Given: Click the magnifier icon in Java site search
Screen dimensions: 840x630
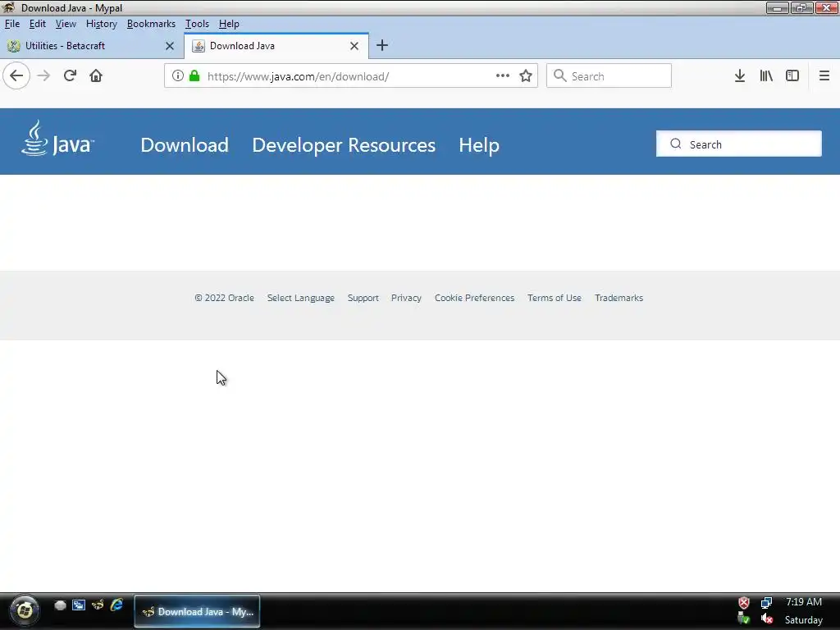Looking at the screenshot, I should click(676, 144).
